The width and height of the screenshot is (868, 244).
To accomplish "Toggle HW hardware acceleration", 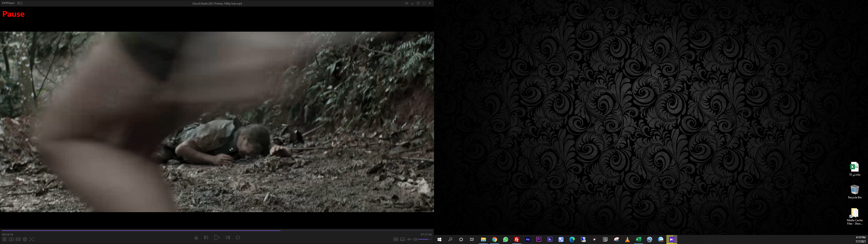I will 396,239.
